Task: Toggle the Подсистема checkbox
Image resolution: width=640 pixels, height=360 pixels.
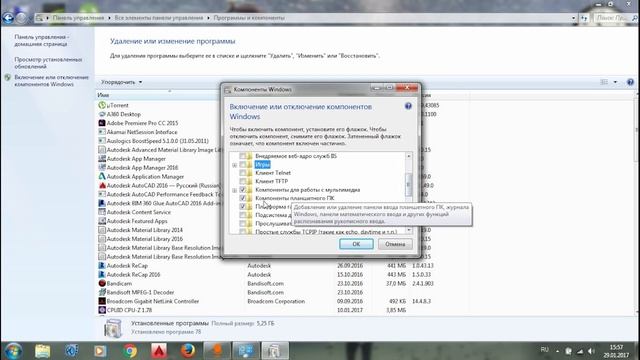Action: click(242, 215)
